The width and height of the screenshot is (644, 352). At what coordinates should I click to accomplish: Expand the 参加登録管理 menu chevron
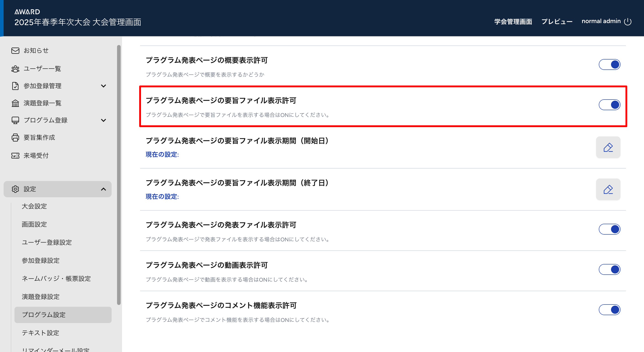(103, 86)
